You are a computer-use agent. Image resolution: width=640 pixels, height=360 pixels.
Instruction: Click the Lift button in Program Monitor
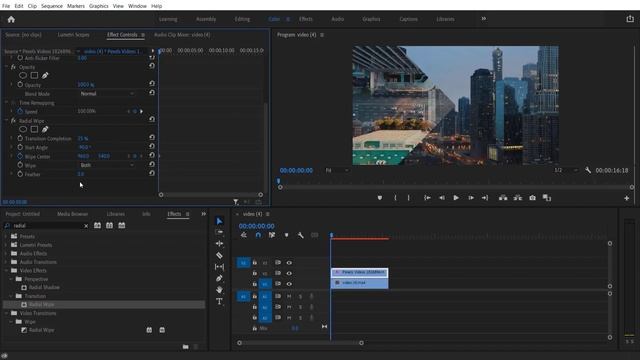[x=503, y=198]
